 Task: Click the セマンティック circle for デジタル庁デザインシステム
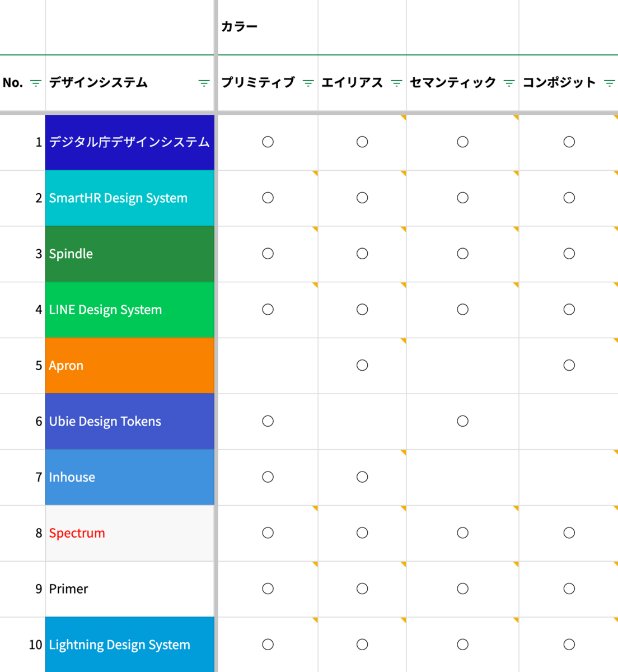[462, 142]
